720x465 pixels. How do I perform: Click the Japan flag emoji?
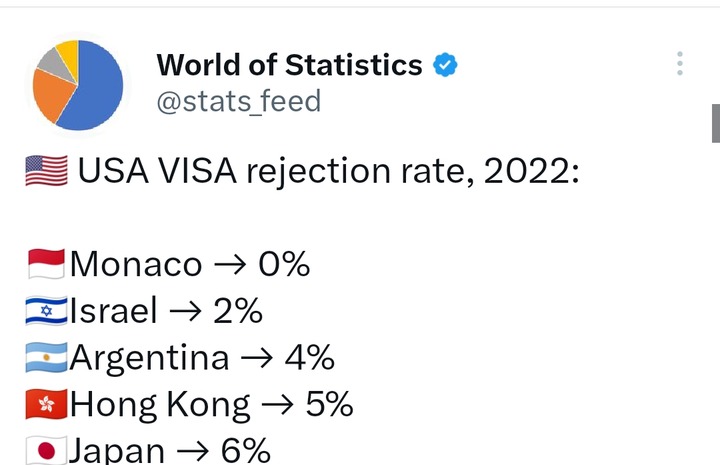pyautogui.click(x=46, y=451)
